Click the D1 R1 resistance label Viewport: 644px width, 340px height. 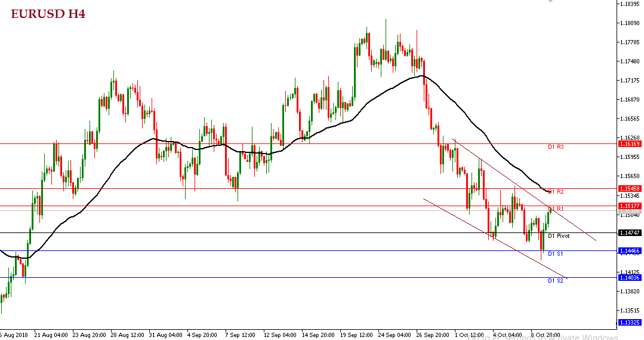pos(556,209)
